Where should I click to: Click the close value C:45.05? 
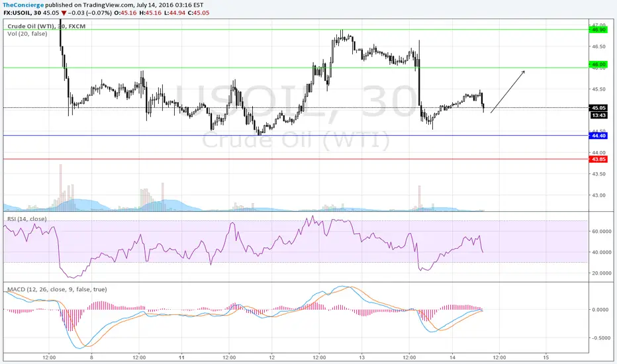(199, 13)
